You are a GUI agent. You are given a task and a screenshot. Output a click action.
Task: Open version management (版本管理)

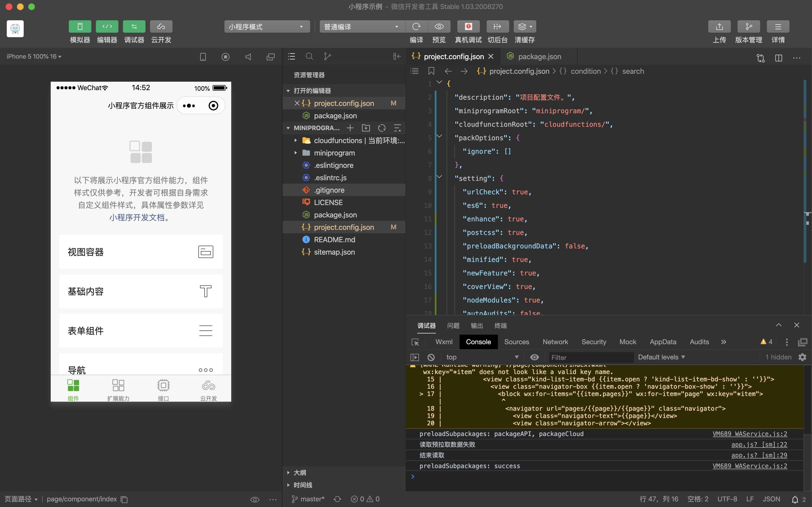click(x=748, y=26)
